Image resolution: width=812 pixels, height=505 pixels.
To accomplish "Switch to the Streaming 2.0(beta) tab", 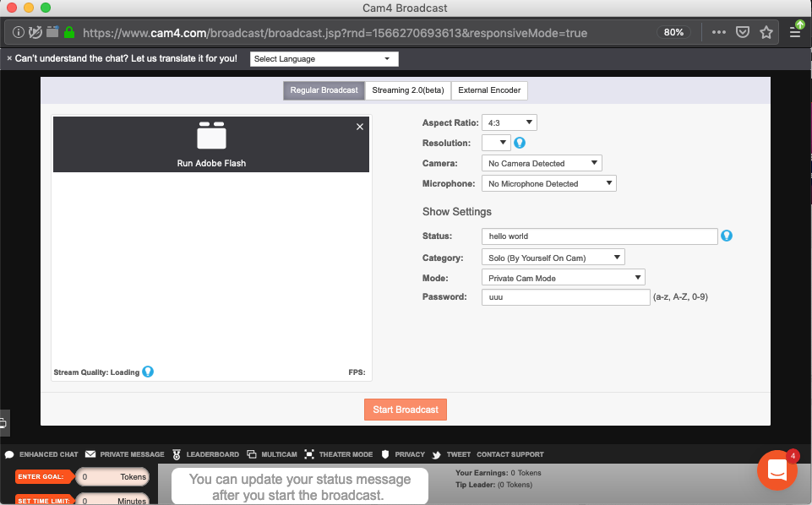I will [407, 90].
